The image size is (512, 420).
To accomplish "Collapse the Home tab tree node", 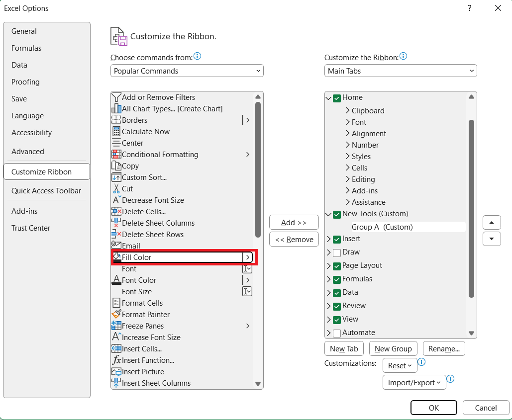I will [x=328, y=98].
